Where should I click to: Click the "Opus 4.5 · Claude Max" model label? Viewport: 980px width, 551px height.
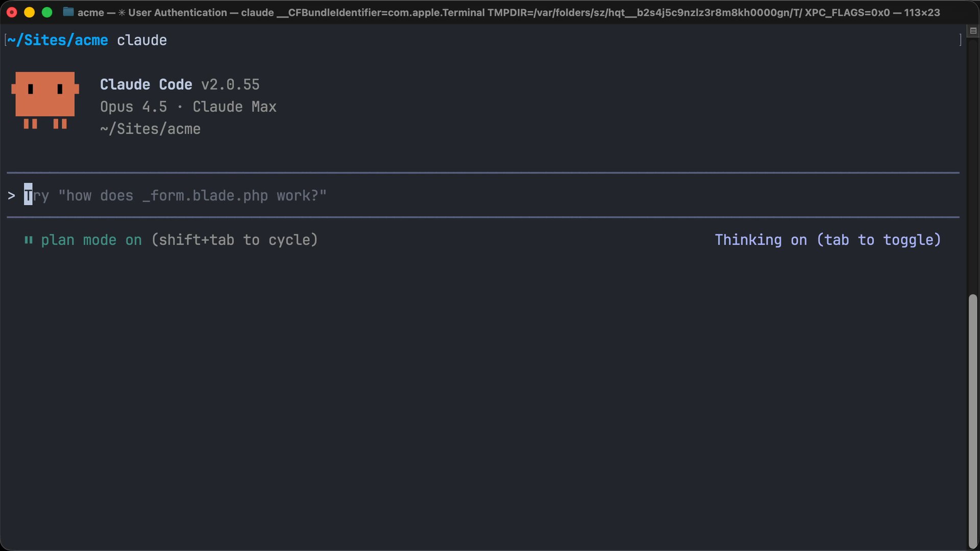[x=188, y=107]
